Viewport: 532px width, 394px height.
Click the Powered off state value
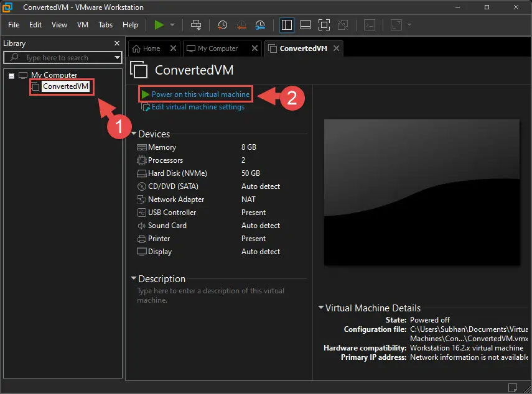(x=430, y=320)
